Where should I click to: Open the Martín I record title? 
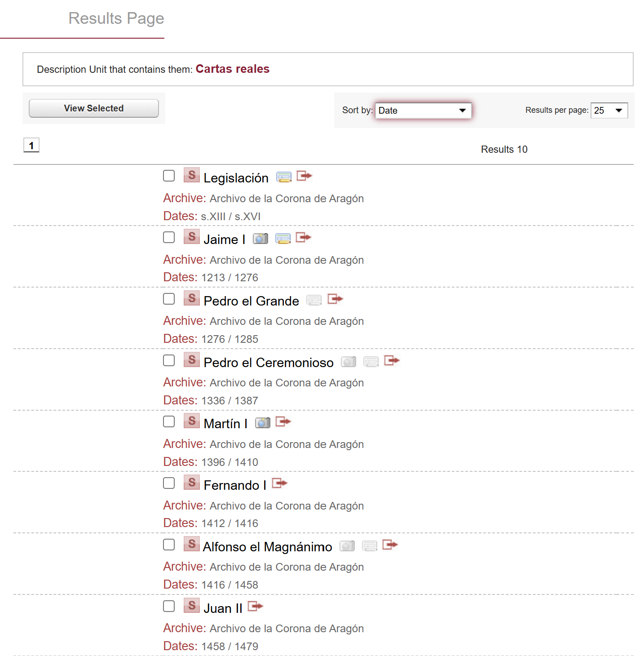click(x=225, y=424)
